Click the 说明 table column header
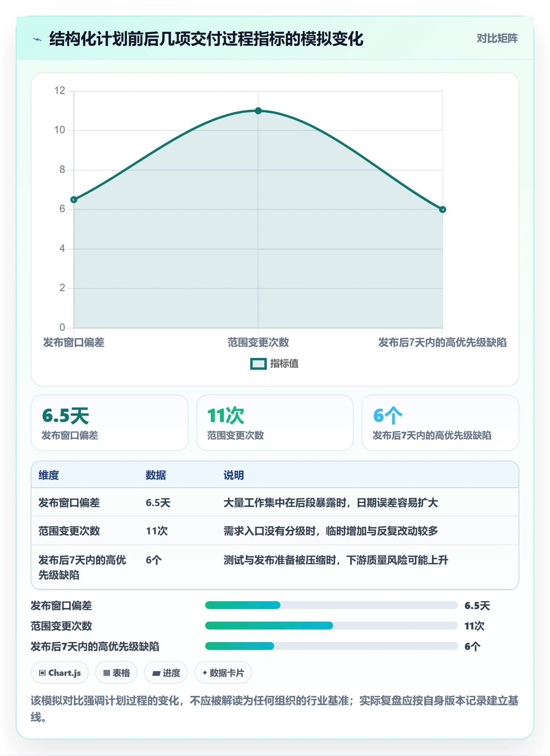This screenshot has height=756, width=550. [234, 475]
